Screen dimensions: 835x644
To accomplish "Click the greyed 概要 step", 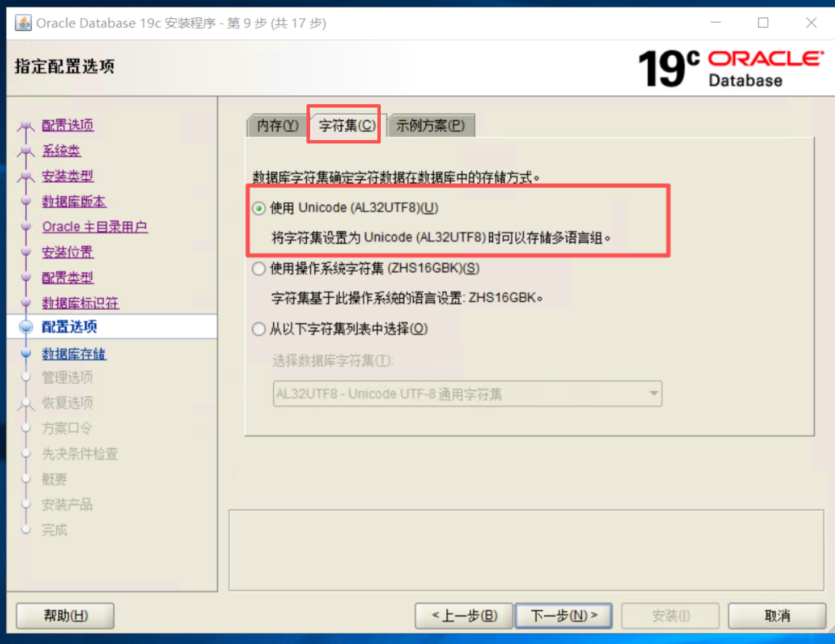I will point(55,479).
